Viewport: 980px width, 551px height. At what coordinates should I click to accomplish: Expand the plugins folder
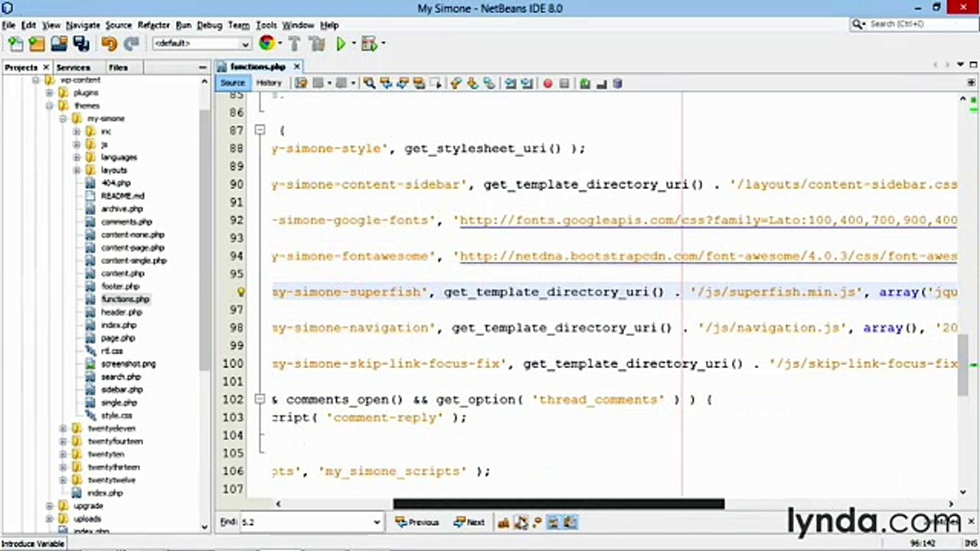(49, 93)
